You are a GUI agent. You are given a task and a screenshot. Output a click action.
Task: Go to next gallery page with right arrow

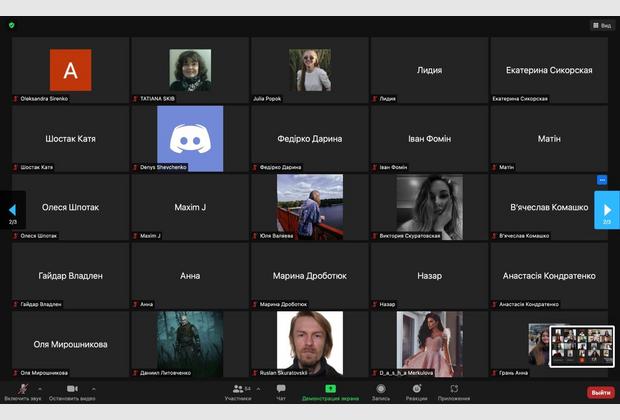606,209
